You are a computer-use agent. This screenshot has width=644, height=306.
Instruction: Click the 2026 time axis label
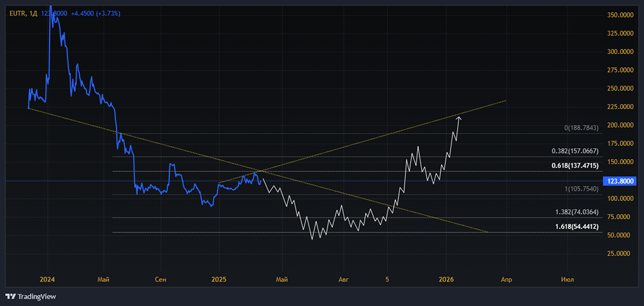[x=446, y=280]
